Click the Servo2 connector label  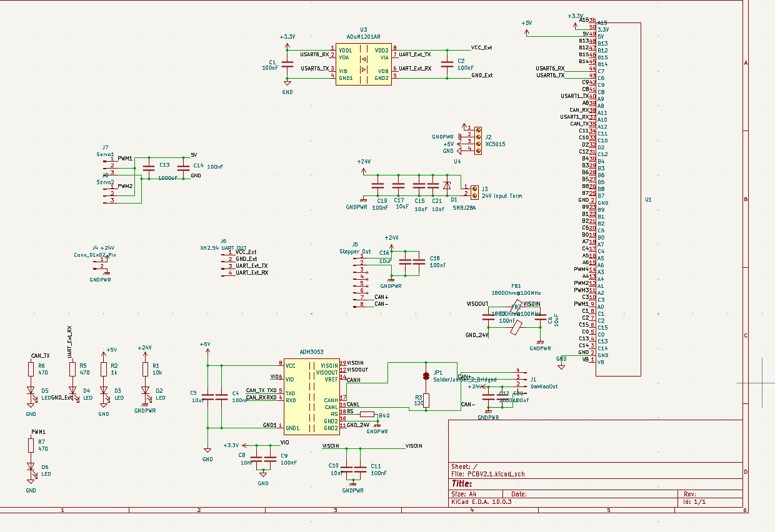[105, 182]
